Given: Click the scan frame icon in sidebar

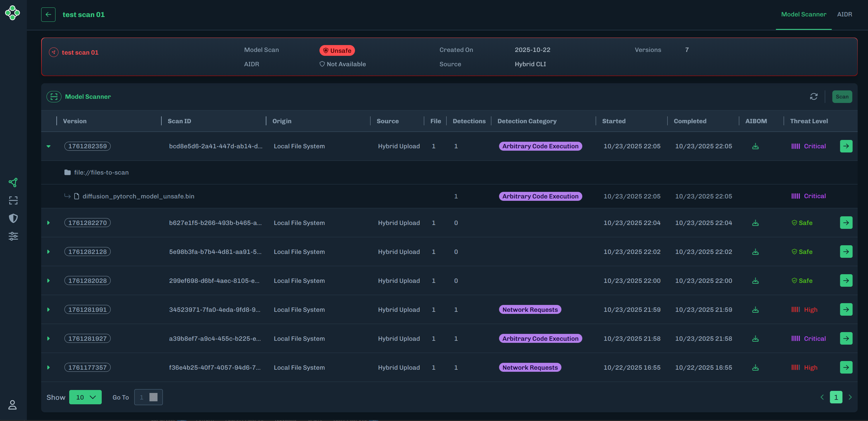Looking at the screenshot, I should click(x=13, y=201).
